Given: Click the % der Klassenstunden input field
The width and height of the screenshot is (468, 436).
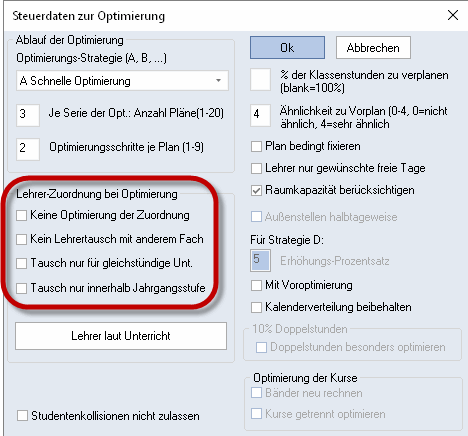Looking at the screenshot, I should click(260, 80).
